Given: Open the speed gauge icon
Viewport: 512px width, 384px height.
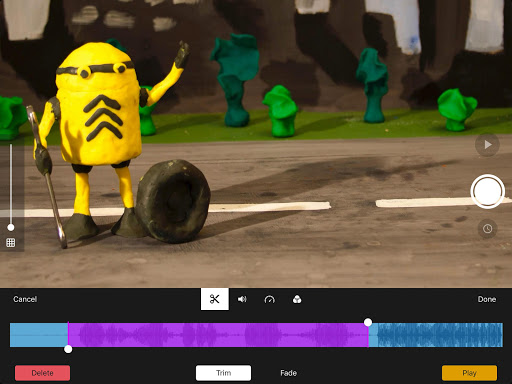Looking at the screenshot, I should coord(269,299).
